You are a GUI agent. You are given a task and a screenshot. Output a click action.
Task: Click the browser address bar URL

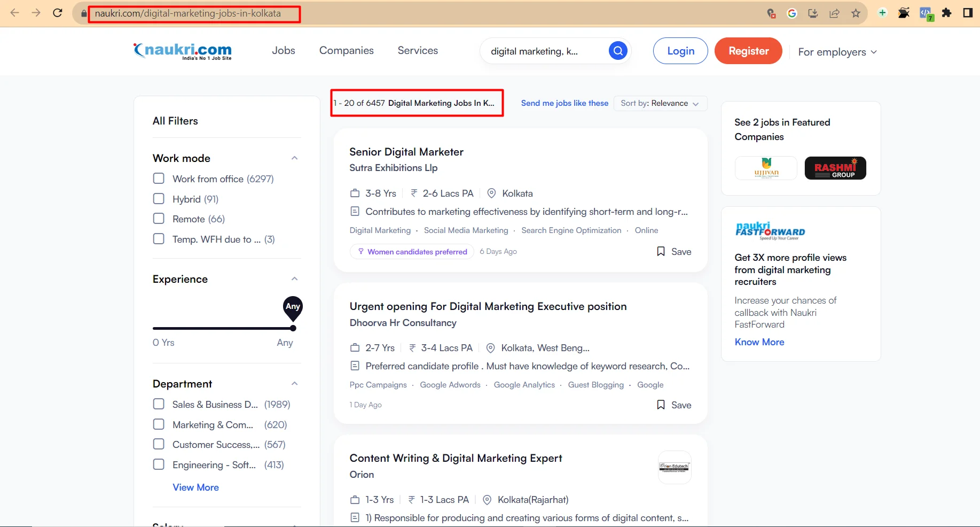click(188, 13)
